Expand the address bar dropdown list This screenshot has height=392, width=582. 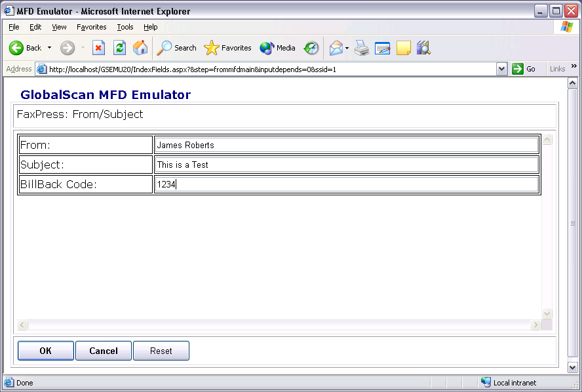click(501, 69)
